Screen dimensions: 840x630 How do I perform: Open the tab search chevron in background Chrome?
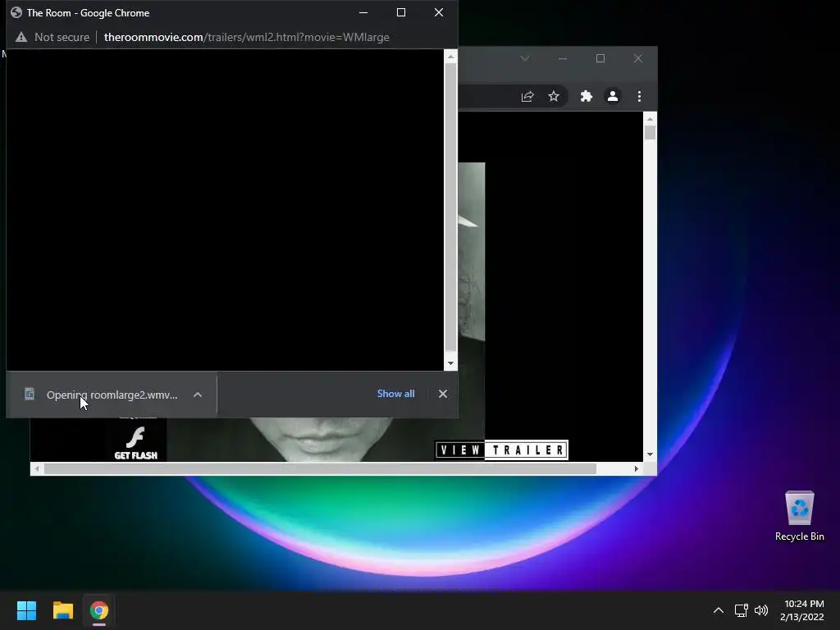click(525, 58)
